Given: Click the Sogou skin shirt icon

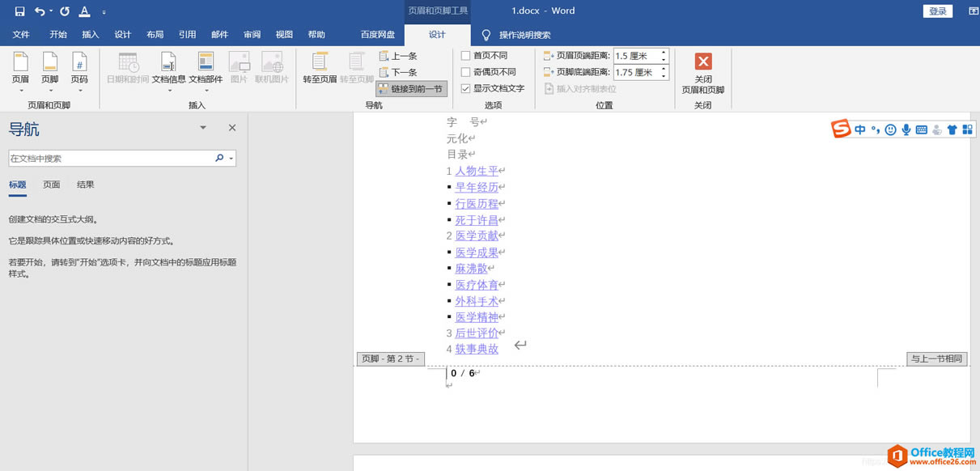Looking at the screenshot, I should 952,129.
